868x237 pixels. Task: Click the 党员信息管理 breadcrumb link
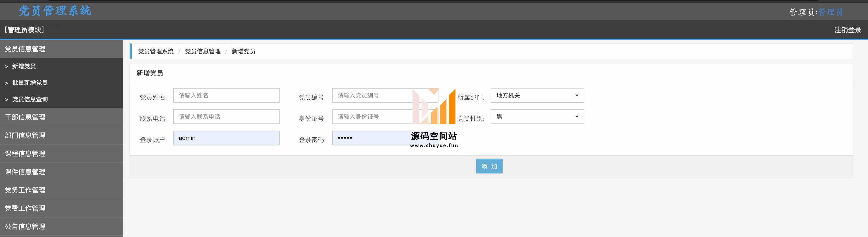pyautogui.click(x=202, y=51)
